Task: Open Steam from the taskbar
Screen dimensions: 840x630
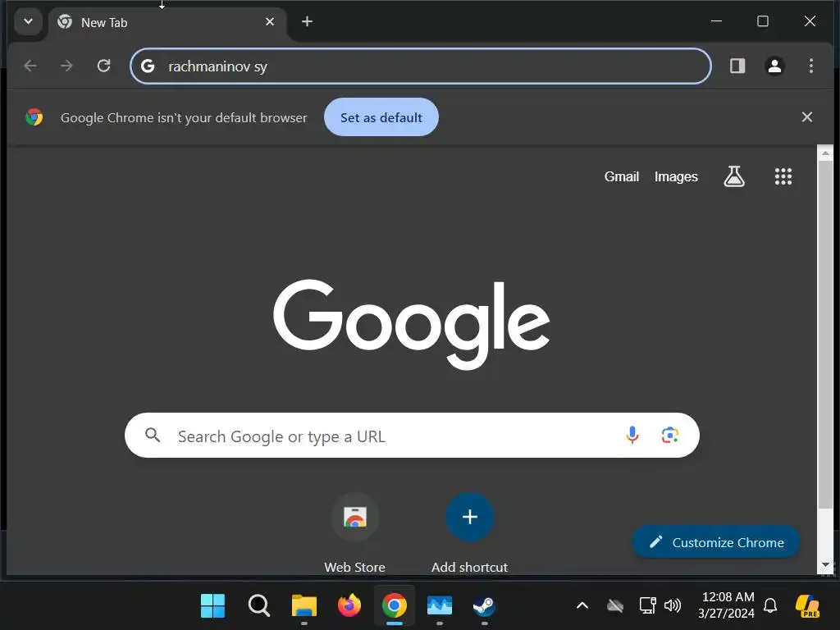Action: (484, 605)
